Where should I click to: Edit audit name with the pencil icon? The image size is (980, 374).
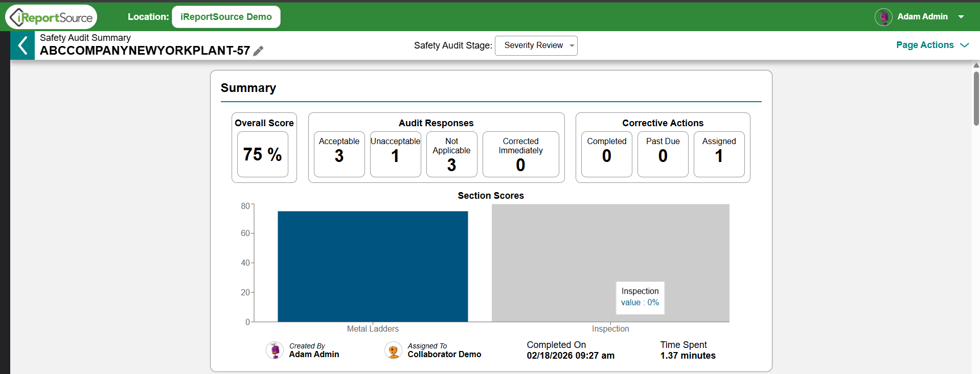pyautogui.click(x=258, y=51)
